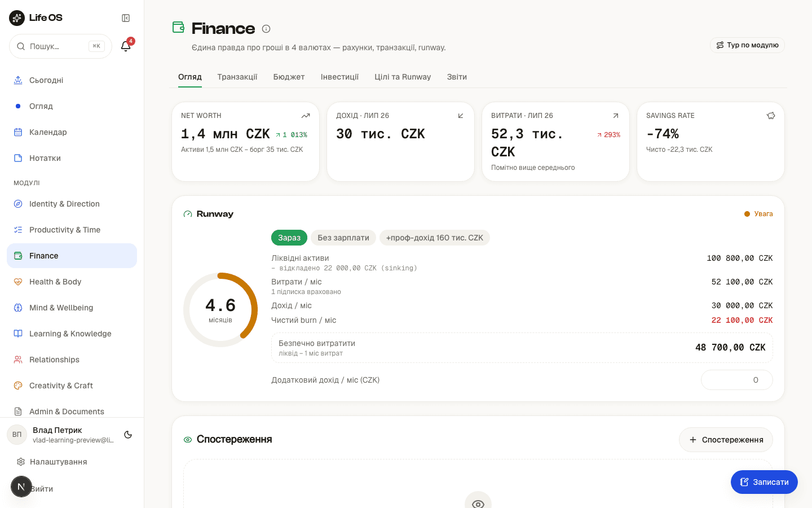Click Net Worth trend arrow icon
This screenshot has height=508, width=812.
(x=306, y=116)
